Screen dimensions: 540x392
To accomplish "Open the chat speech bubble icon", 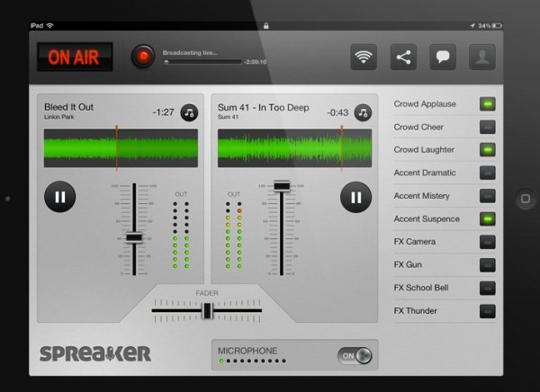I will click(443, 57).
